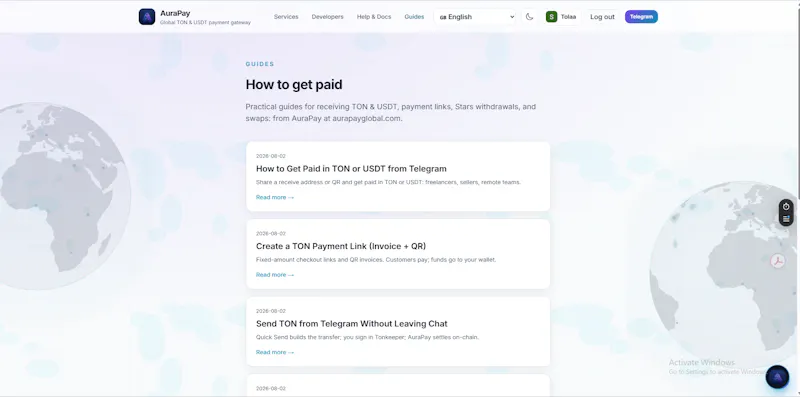Click description 'Fixed-amount checkout links and QR invoices'
This screenshot has width=800, height=397.
[376, 260]
